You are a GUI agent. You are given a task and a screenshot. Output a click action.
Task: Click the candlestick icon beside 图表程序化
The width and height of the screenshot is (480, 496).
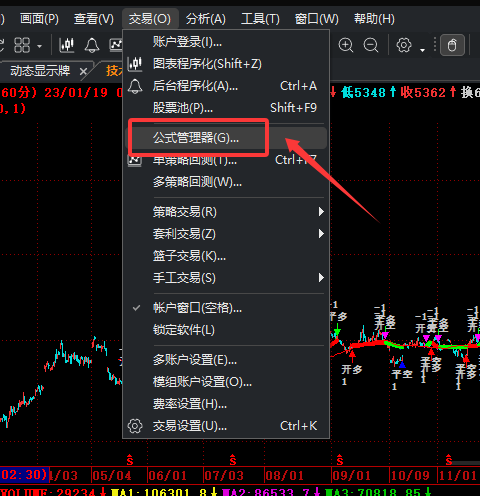click(x=135, y=64)
